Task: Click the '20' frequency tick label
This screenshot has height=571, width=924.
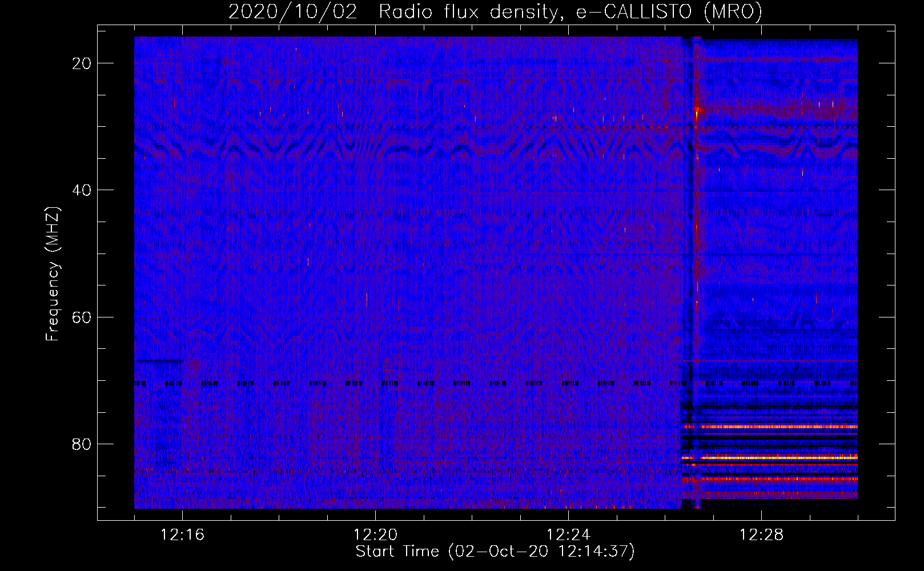Action: 82,63
